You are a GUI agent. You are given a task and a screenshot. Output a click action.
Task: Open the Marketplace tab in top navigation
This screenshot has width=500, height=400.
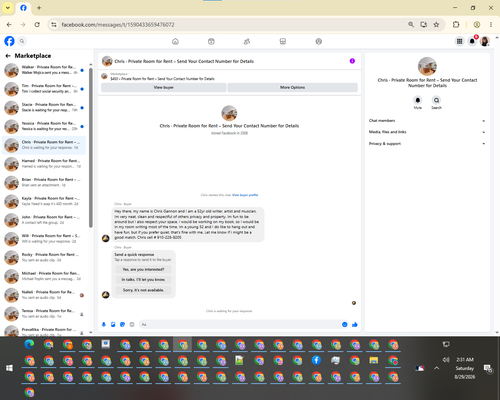click(x=283, y=41)
